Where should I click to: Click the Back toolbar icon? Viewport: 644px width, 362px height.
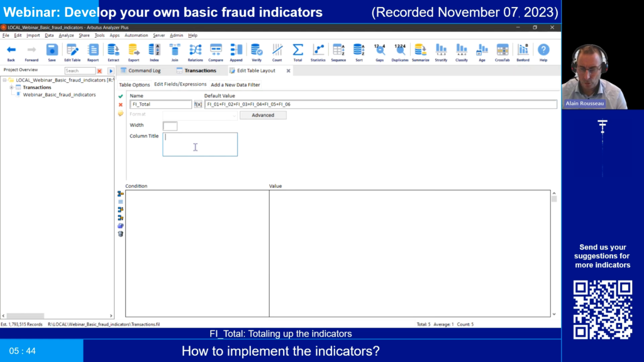(11, 53)
